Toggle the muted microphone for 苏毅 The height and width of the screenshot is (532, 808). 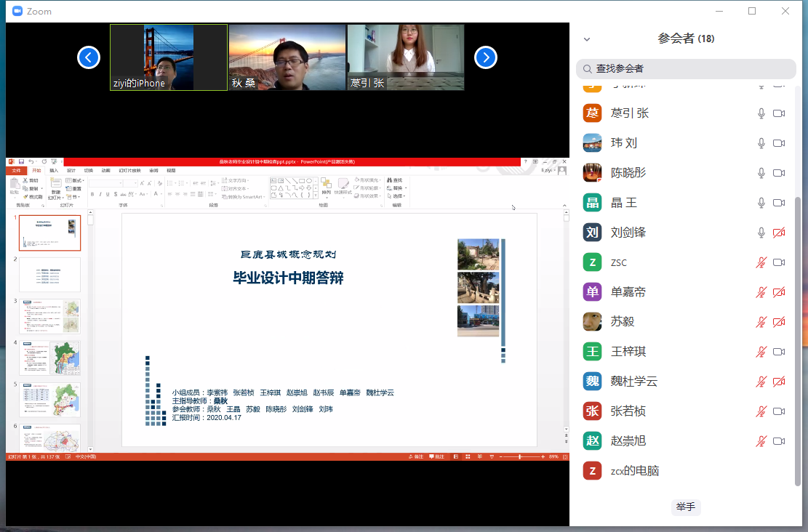tap(761, 322)
